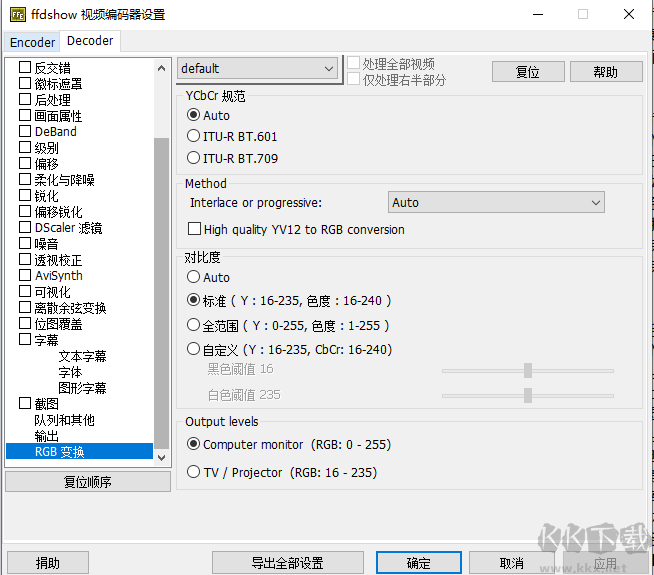This screenshot has height=575, width=654.
Task: Check the 位图覆盖 box
Action: point(25,323)
